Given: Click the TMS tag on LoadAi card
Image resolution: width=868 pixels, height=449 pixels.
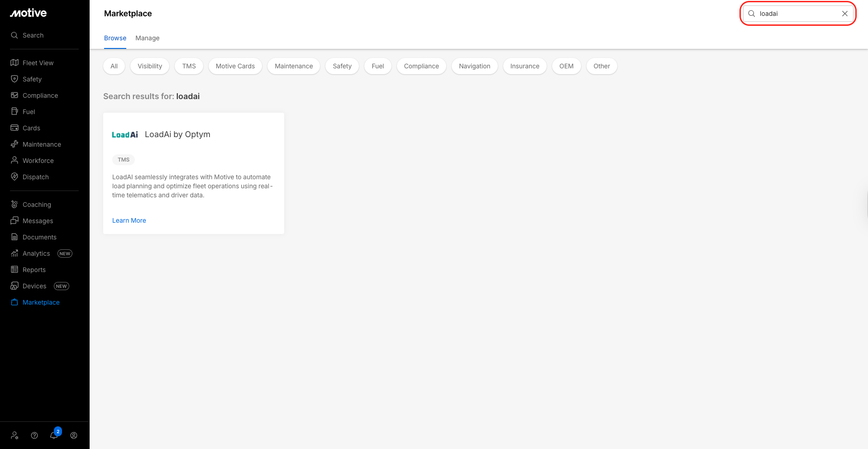Looking at the screenshot, I should point(124,160).
